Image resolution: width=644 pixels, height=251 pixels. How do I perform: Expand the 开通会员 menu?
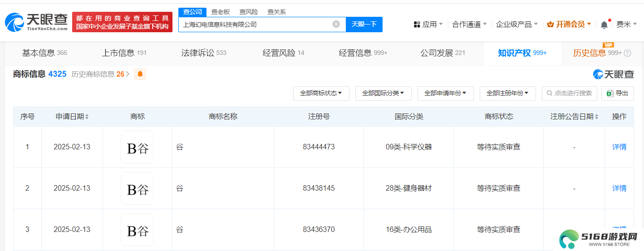[x=569, y=25]
